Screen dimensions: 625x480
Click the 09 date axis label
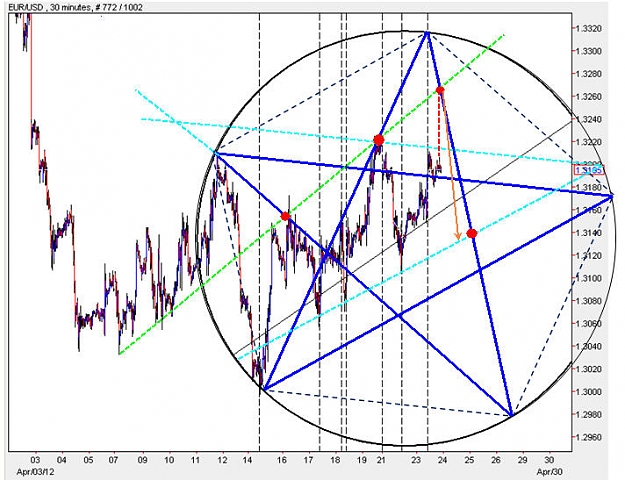click(143, 460)
